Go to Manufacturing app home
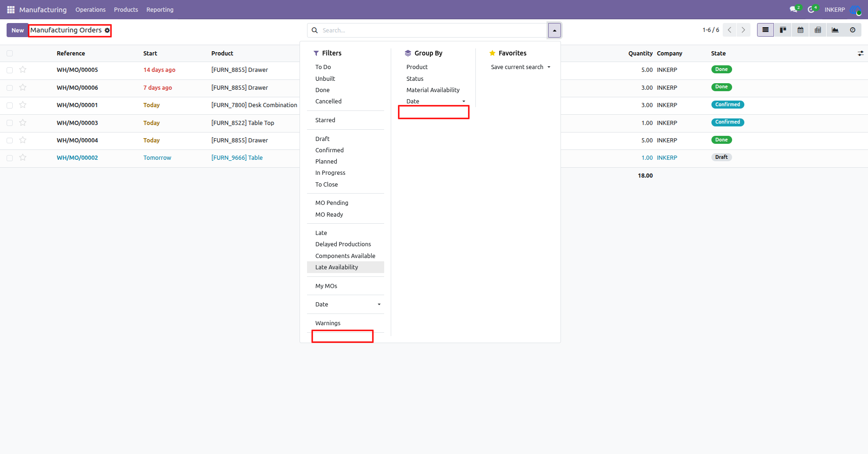The width and height of the screenshot is (868, 454). [43, 9]
